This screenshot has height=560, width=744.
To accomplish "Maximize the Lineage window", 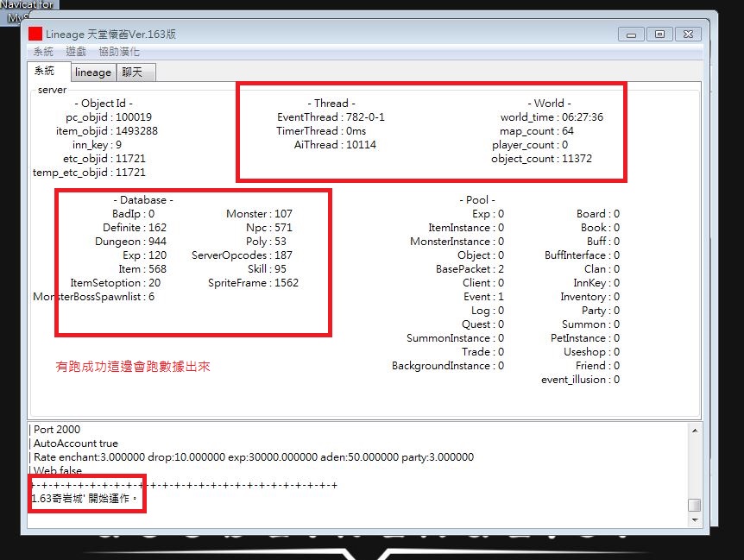I will tap(659, 35).
